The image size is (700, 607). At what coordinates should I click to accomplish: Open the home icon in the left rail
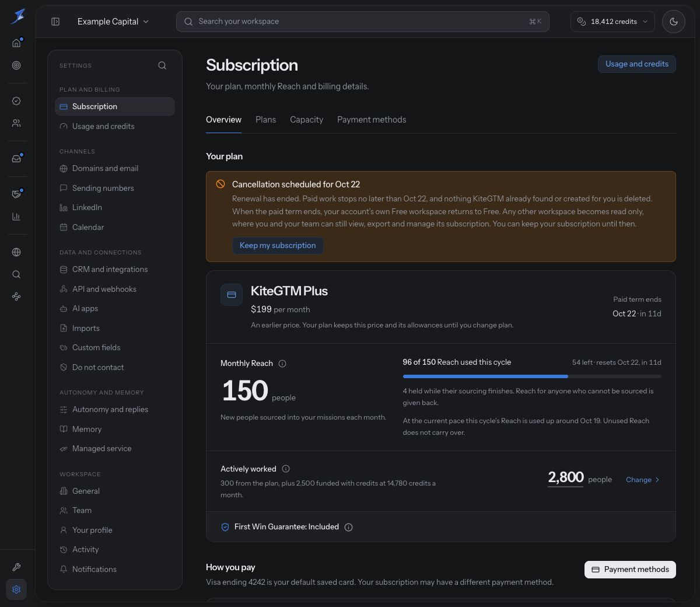pos(16,43)
